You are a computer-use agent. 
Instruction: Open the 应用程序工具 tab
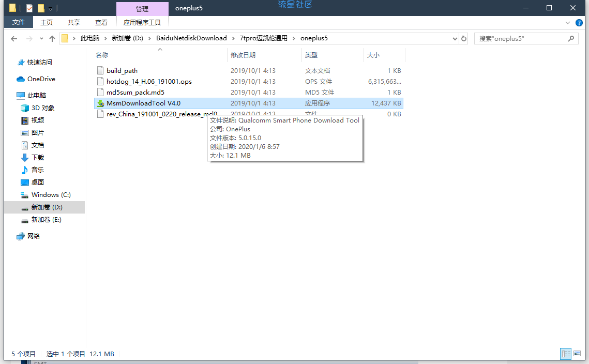pyautogui.click(x=142, y=23)
